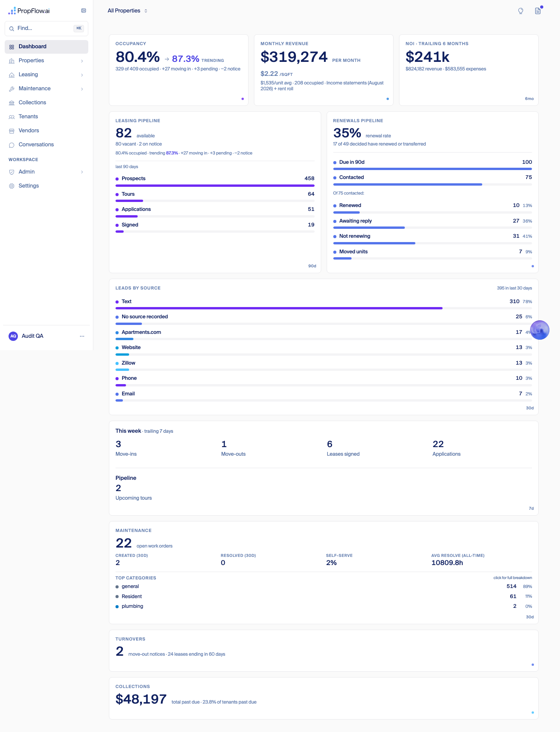
Task: Click the Find search field
Action: (x=46, y=28)
